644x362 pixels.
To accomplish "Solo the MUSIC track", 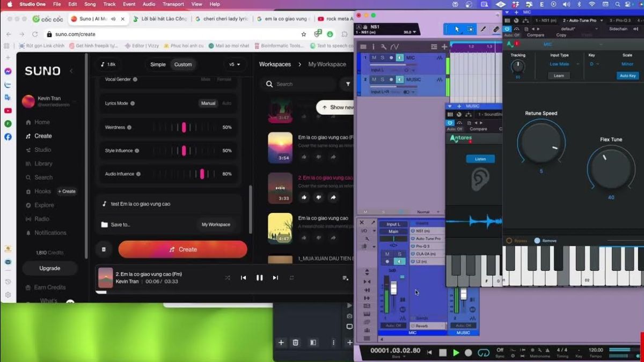I will [x=383, y=79].
